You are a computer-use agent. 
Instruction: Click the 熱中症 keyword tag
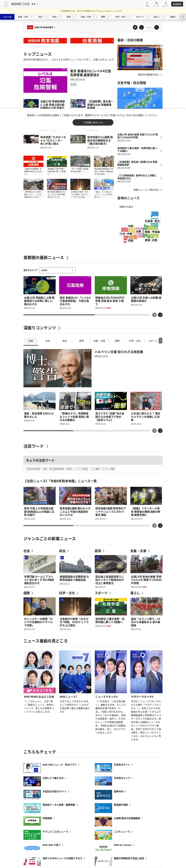click(69, 469)
